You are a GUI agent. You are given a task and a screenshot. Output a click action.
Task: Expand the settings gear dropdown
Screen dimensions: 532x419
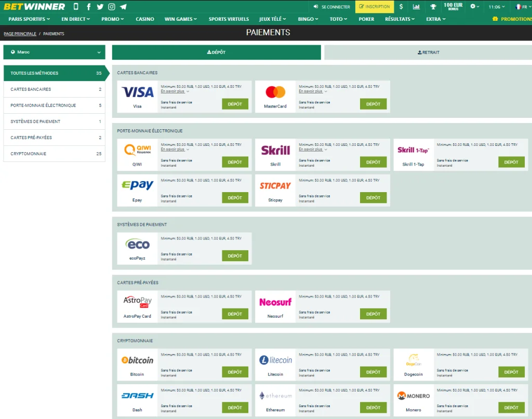click(x=474, y=7)
